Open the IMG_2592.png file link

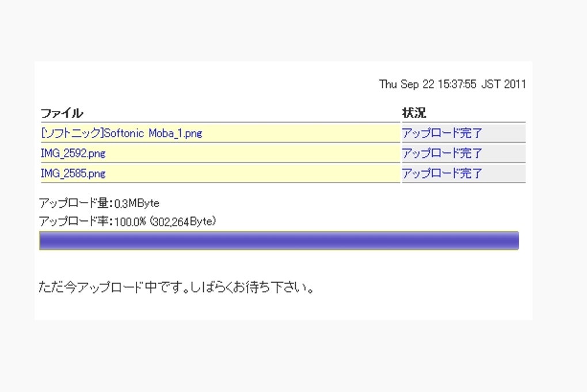[x=73, y=154]
